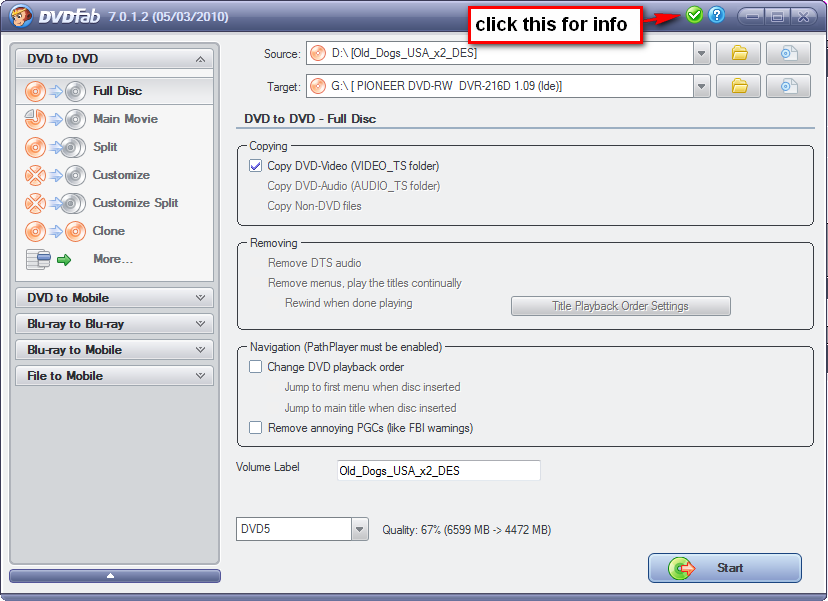This screenshot has height=601, width=828.
Task: Enable Remove annoying PGCs checkbox
Action: tap(256, 427)
